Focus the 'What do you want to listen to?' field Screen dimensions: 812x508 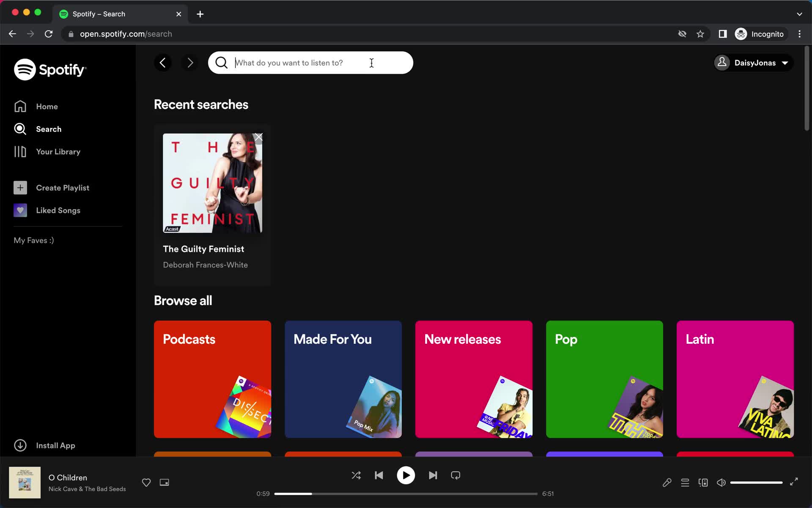(310, 63)
